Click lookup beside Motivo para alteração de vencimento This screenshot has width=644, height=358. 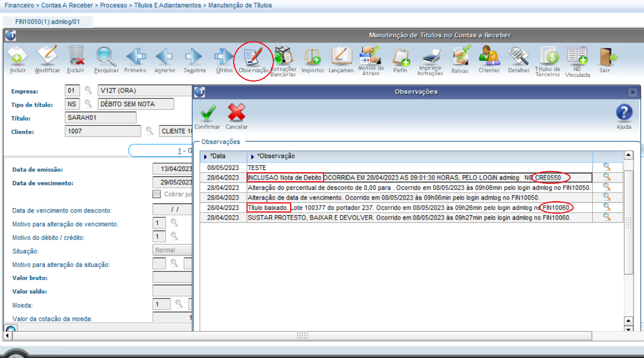pyautogui.click(x=174, y=223)
